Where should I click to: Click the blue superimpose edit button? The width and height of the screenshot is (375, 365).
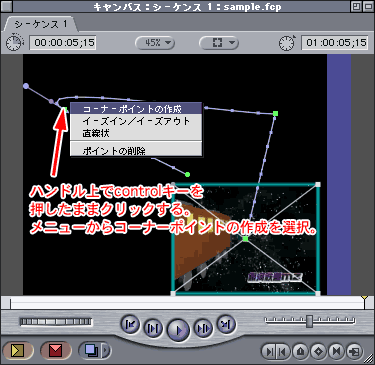point(91,350)
